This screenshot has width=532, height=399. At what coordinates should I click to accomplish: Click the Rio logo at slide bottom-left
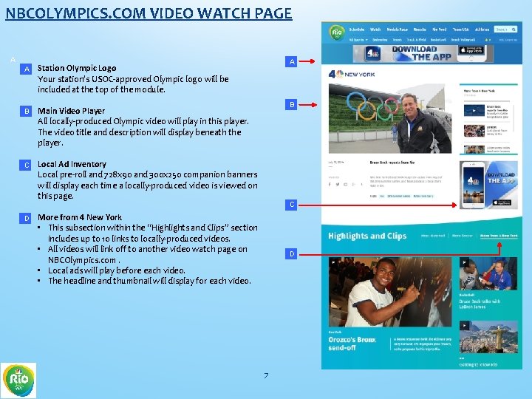[18, 380]
